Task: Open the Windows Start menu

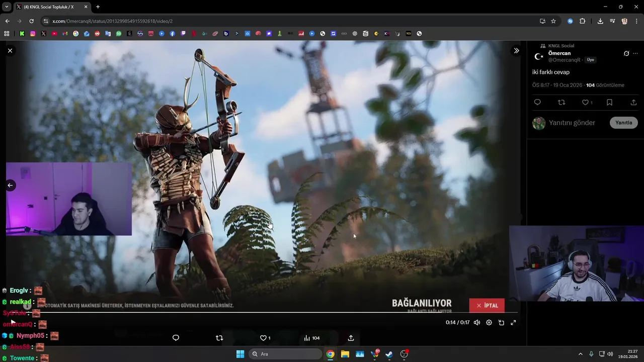Action: point(240,354)
